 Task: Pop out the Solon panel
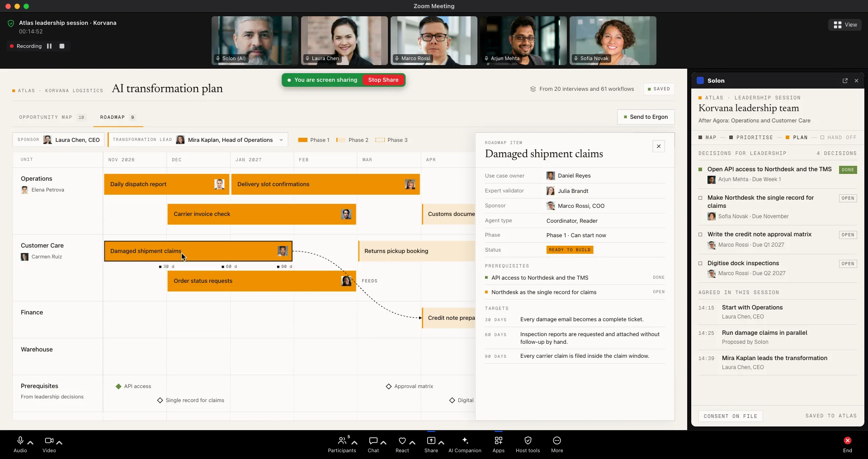click(845, 80)
